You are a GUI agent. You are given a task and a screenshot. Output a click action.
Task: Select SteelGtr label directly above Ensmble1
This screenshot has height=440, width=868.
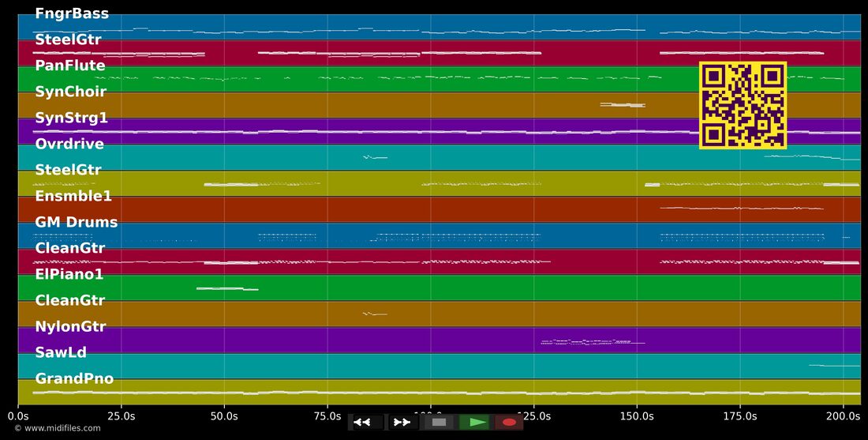tap(68, 170)
